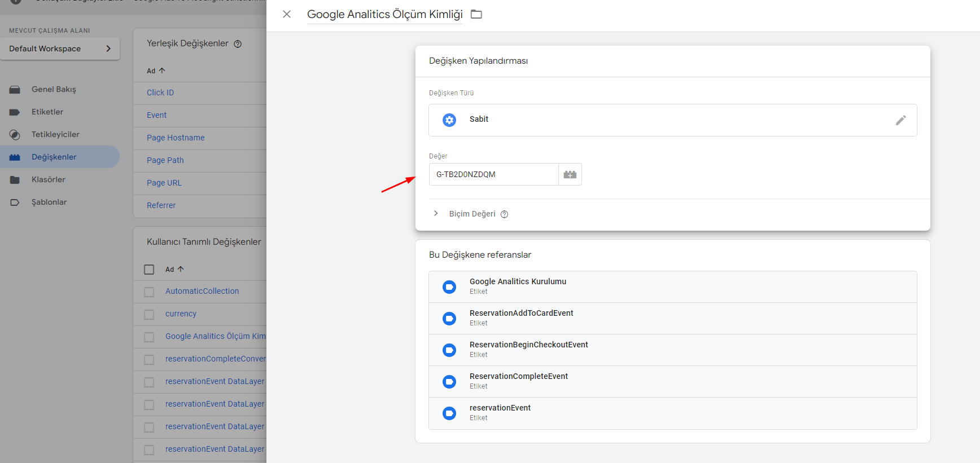Click the pencil icon to edit variable type
Image resolution: width=980 pixels, height=463 pixels.
pyautogui.click(x=900, y=120)
